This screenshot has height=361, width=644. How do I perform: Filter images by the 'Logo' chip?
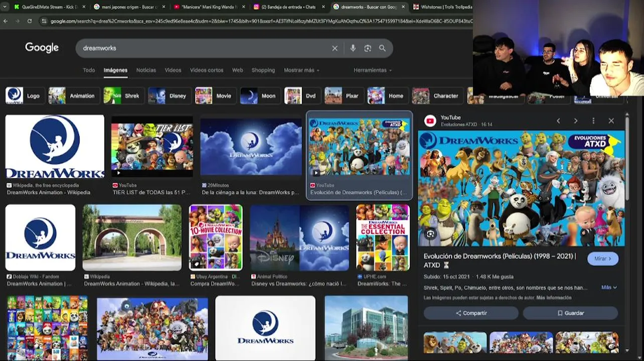[25, 96]
